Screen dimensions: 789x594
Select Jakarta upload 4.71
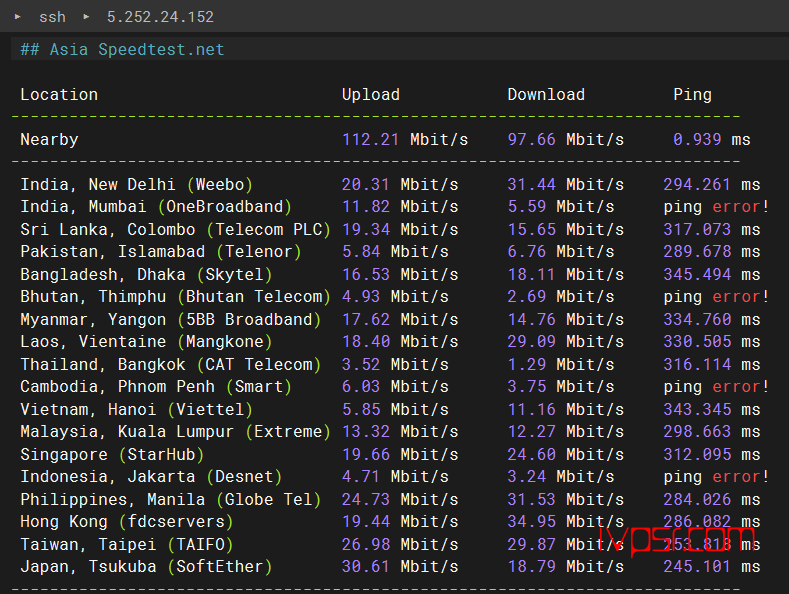pos(361,477)
